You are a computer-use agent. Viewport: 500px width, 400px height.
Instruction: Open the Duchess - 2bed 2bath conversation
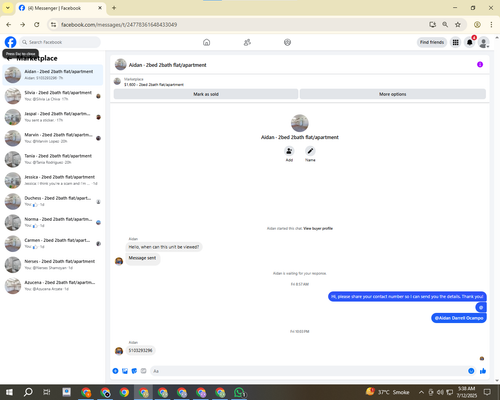point(53,201)
